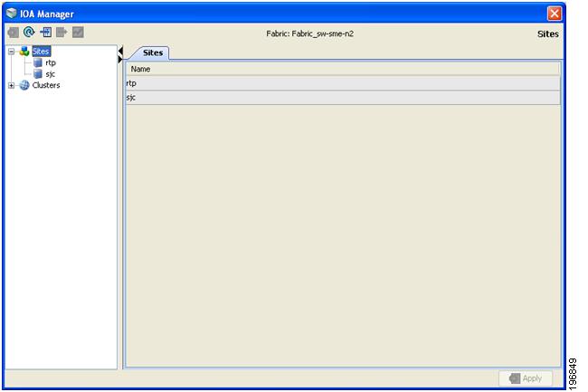Collapse the Sites tree node

tap(11, 52)
